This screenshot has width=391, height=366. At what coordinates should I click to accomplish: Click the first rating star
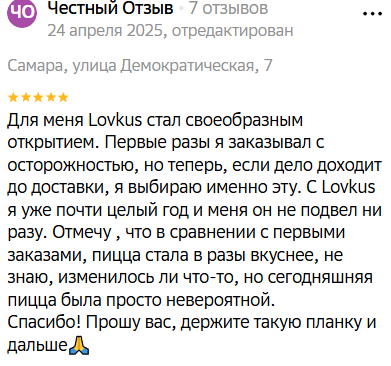point(13,97)
